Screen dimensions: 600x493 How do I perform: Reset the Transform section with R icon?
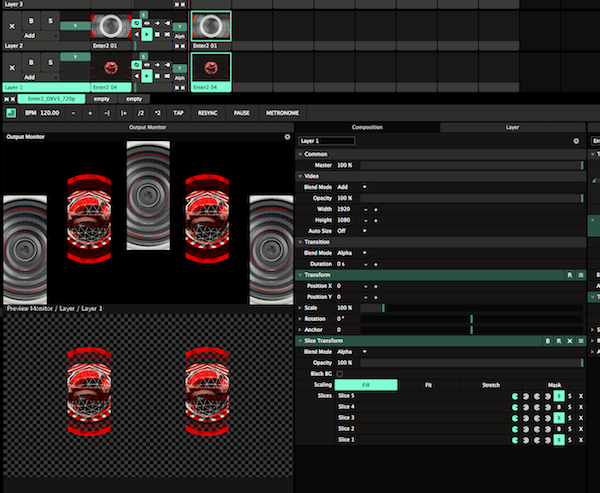click(x=569, y=274)
